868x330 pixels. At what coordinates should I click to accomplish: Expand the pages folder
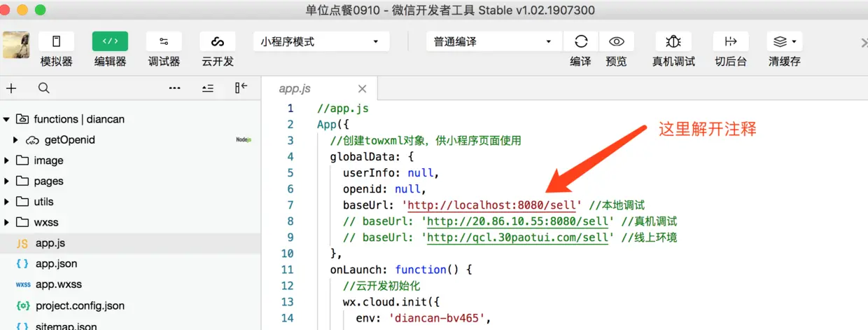[x=6, y=181]
